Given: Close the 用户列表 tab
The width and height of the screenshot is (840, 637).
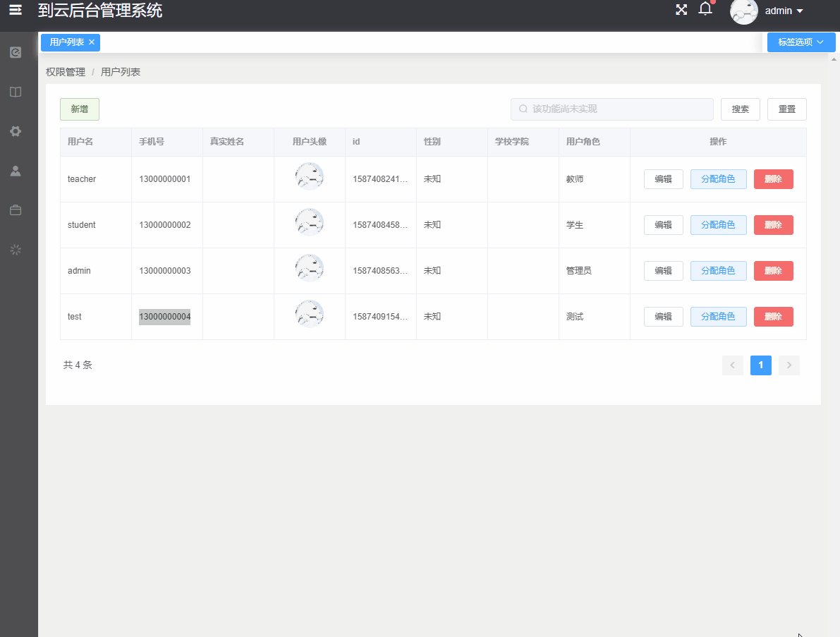Looking at the screenshot, I should click(92, 42).
